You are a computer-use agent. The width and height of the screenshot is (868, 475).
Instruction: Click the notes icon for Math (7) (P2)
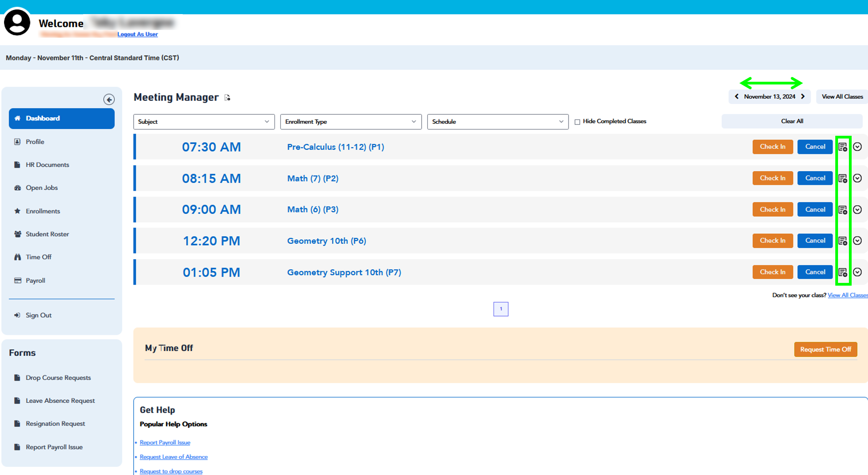point(843,178)
